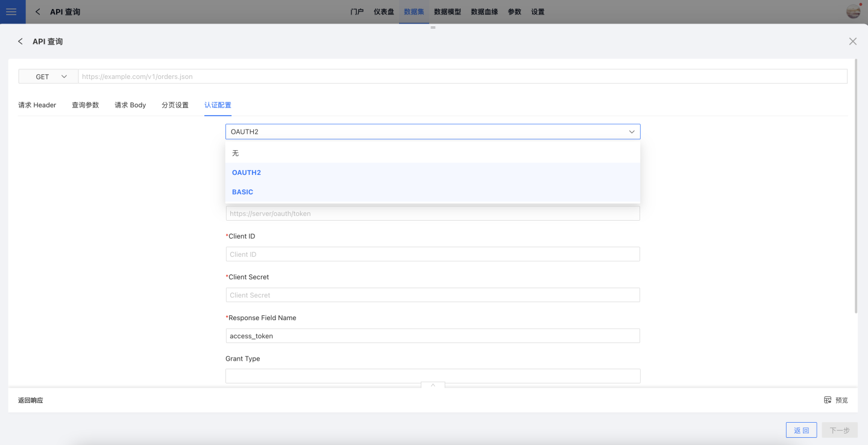Click the back arrow in top bar

[x=38, y=11]
